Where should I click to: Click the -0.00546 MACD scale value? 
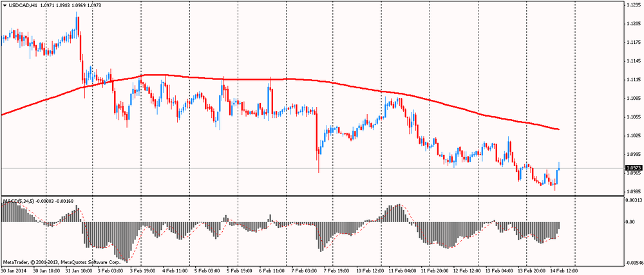[633, 263]
